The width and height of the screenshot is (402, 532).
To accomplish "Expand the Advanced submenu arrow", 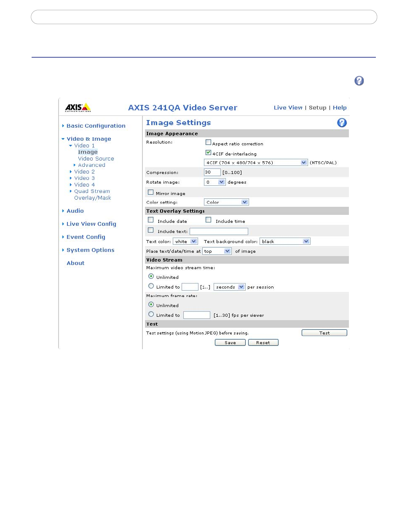I will 75,165.
